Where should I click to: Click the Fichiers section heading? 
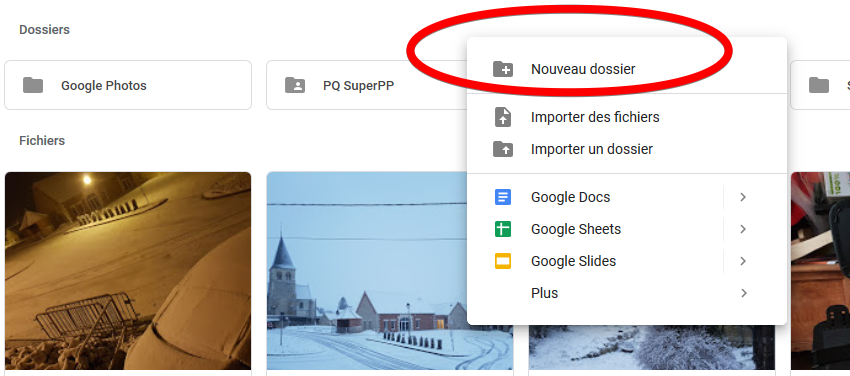coord(42,141)
